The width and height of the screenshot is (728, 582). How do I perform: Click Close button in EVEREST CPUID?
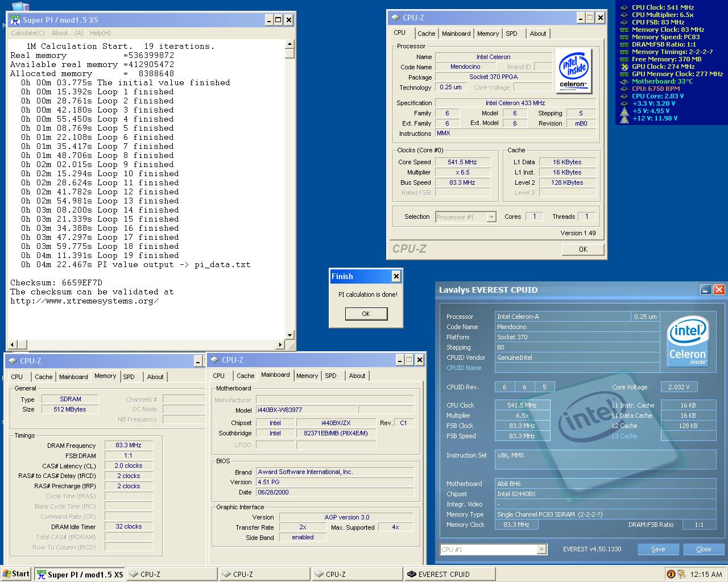pos(704,549)
